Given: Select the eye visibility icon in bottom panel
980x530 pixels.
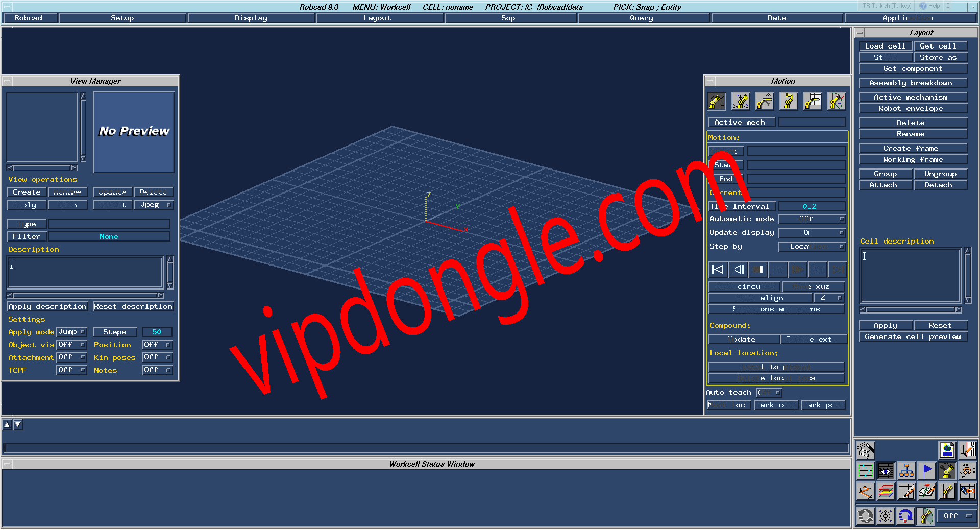Looking at the screenshot, I should tap(886, 471).
